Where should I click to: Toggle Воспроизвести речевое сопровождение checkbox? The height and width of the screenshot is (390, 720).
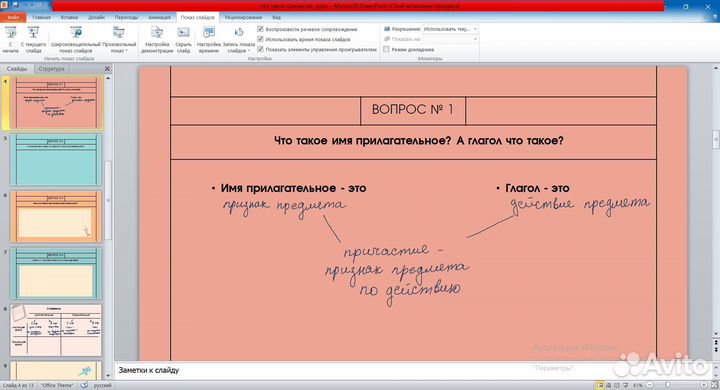260,29
